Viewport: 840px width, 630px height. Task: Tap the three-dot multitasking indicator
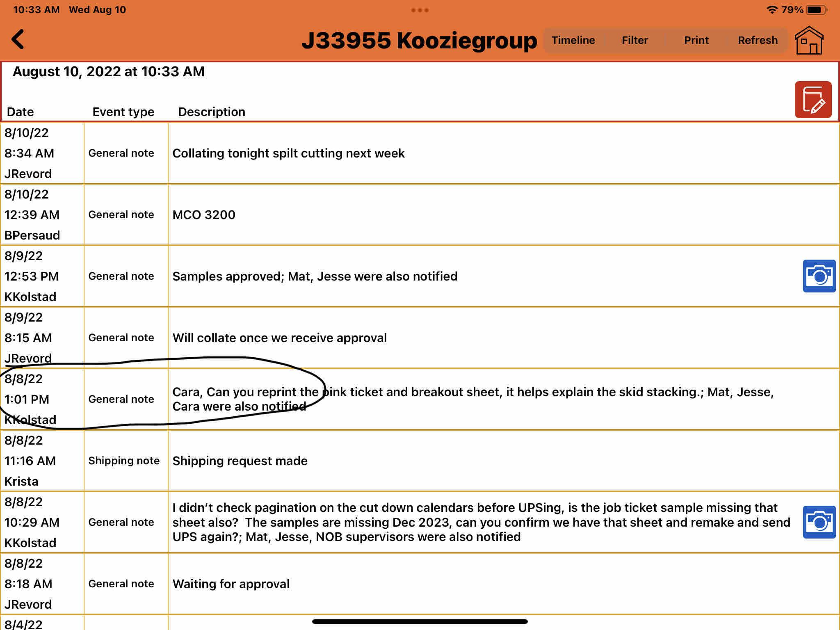coord(420,10)
